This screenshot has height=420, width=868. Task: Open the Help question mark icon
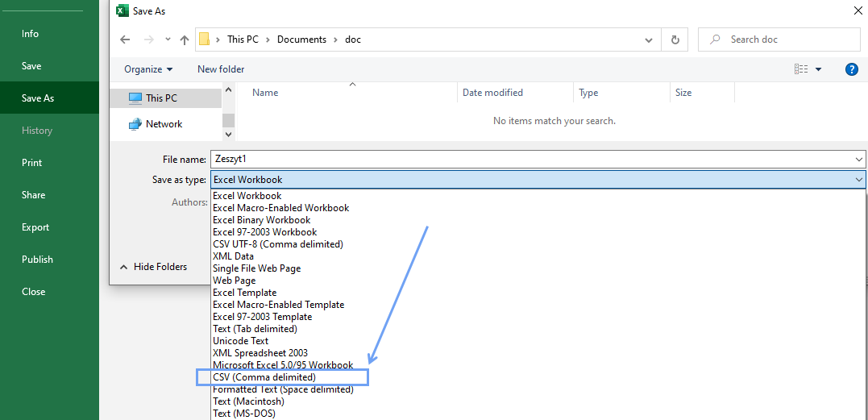[x=851, y=69]
